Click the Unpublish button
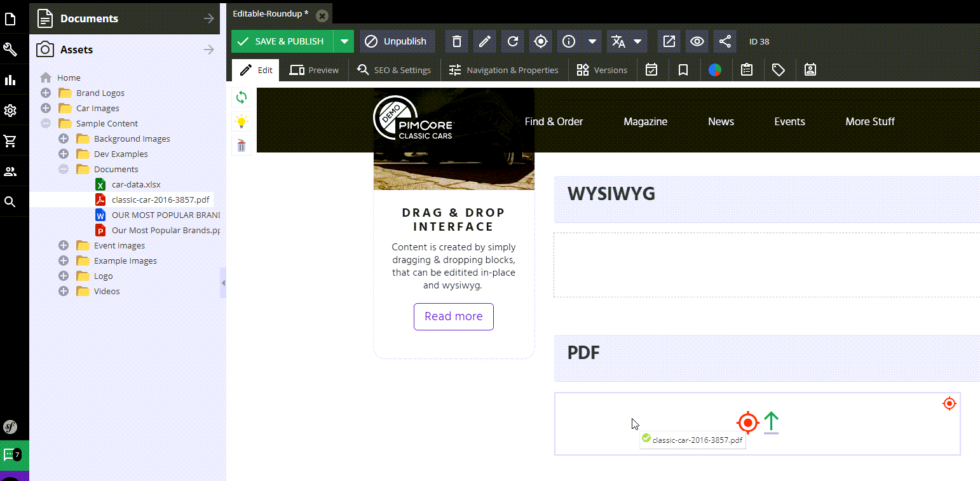Screen dimensions: 980x481 coord(397,41)
